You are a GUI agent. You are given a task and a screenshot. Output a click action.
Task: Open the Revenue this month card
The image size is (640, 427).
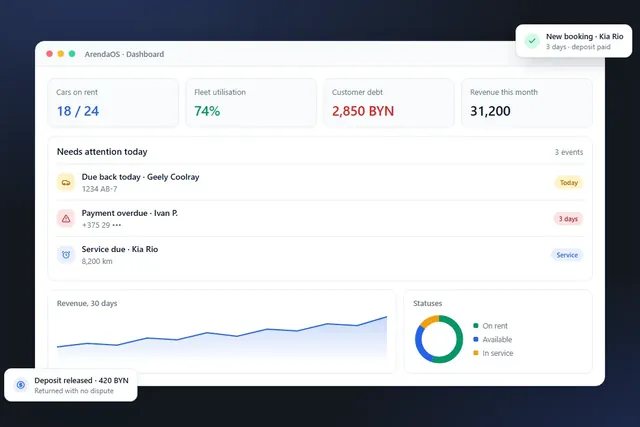pos(527,103)
